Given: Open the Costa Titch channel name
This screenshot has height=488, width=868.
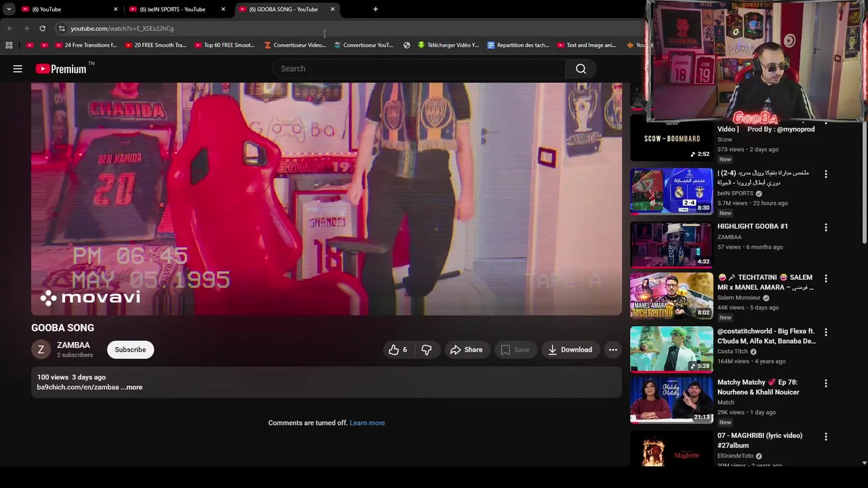Looking at the screenshot, I should point(733,352).
